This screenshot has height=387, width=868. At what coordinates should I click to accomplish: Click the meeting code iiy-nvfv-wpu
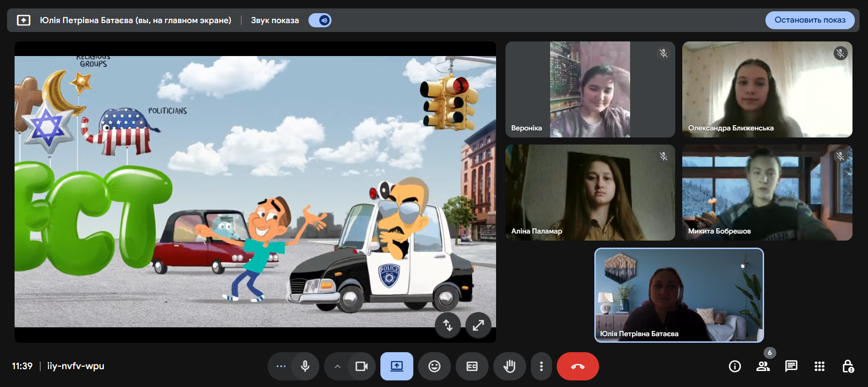point(76,366)
